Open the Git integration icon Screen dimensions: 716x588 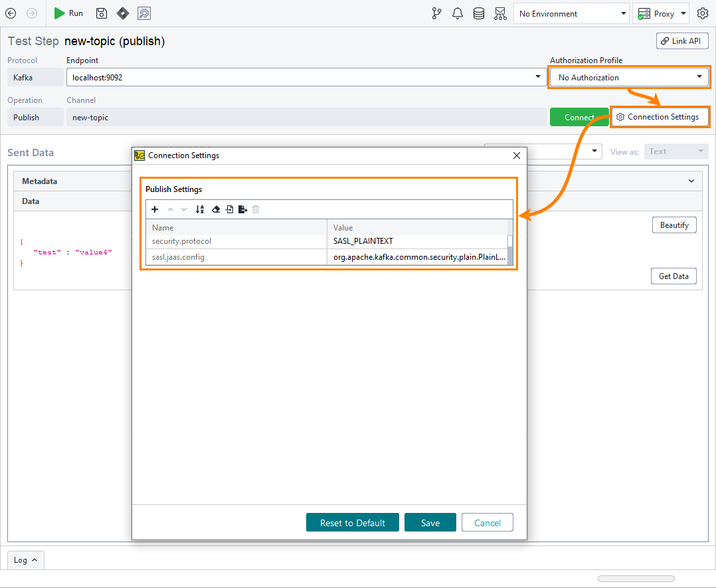[x=436, y=13]
